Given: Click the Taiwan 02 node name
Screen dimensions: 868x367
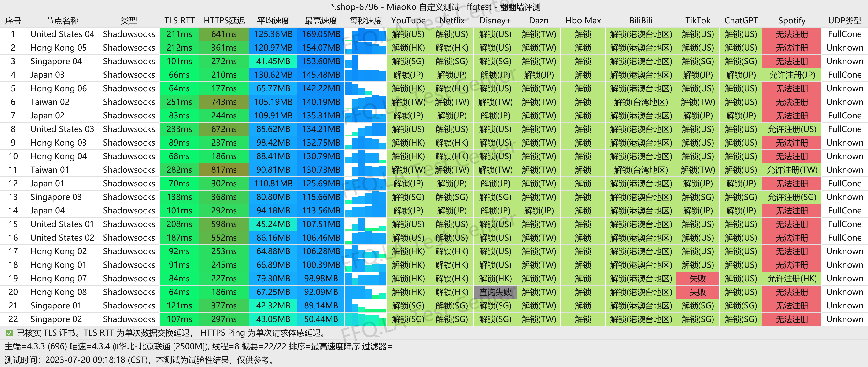Looking at the screenshot, I should point(50,102).
